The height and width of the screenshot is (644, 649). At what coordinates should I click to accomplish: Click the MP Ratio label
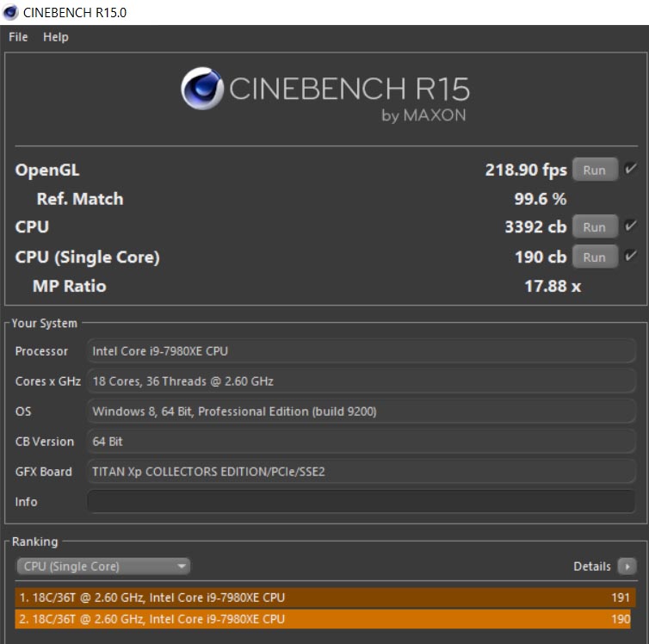click(x=70, y=286)
